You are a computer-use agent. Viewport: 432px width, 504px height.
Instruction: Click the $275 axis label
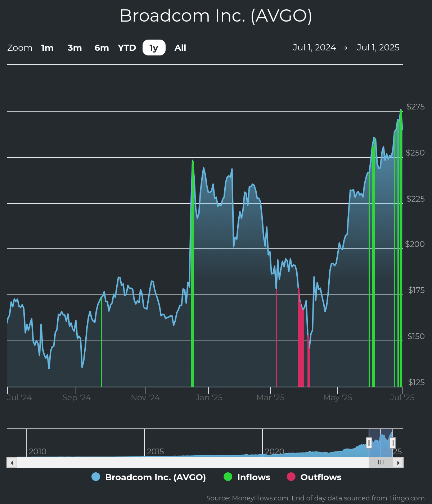click(415, 107)
